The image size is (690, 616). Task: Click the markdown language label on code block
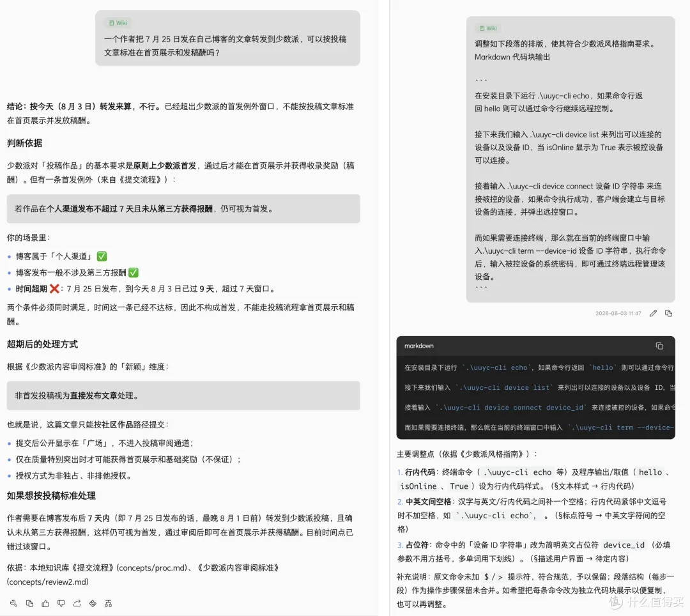pos(419,346)
